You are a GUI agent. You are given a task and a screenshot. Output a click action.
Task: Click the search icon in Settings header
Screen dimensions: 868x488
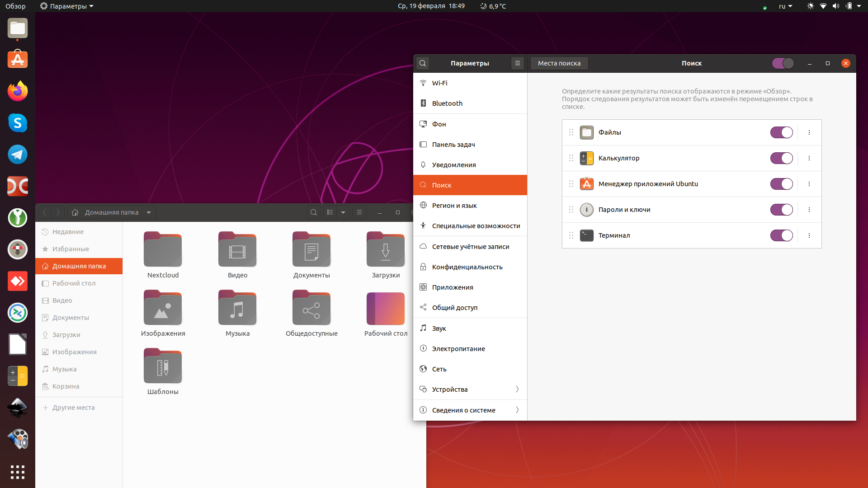(x=423, y=63)
